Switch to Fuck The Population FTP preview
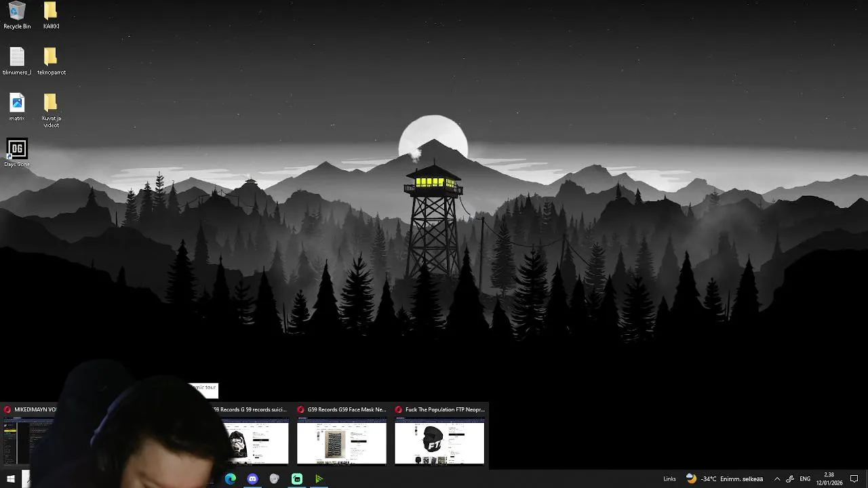This screenshot has height=488, width=868. [x=439, y=435]
